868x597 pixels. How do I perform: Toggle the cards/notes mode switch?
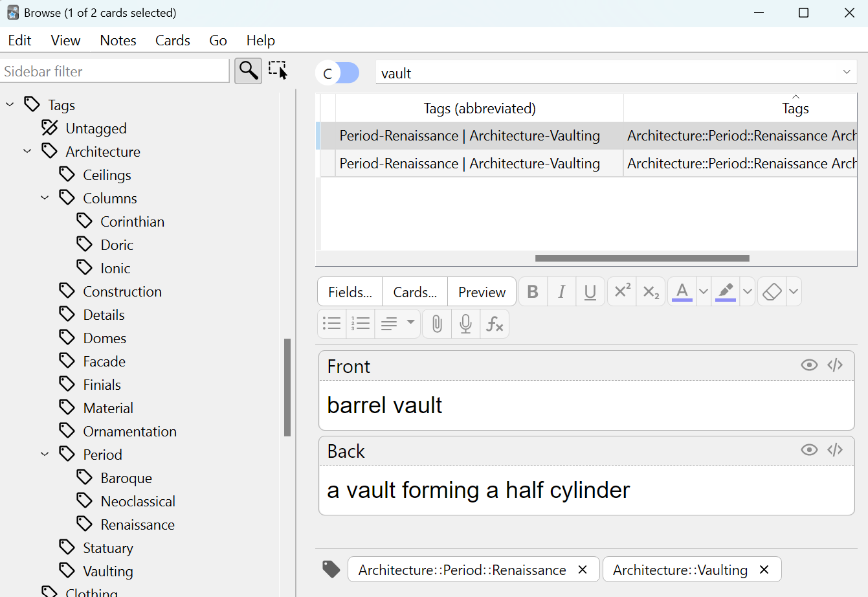pyautogui.click(x=338, y=73)
